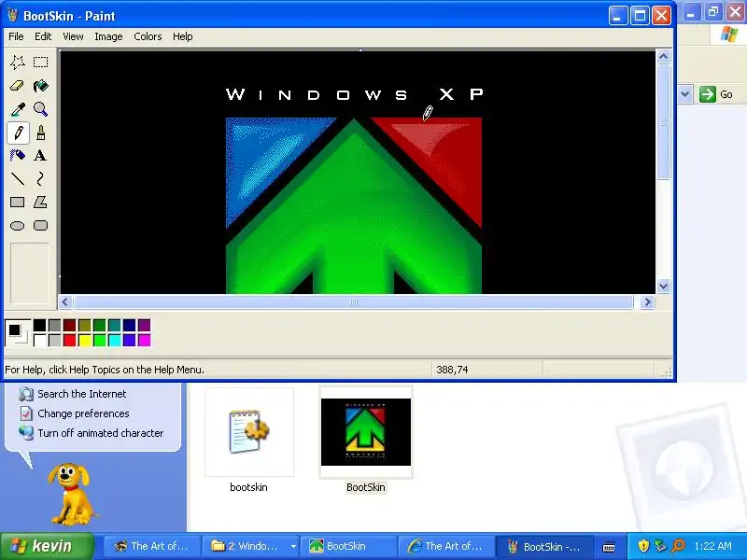Open the Colors menu
This screenshot has width=747, height=560.
click(148, 36)
